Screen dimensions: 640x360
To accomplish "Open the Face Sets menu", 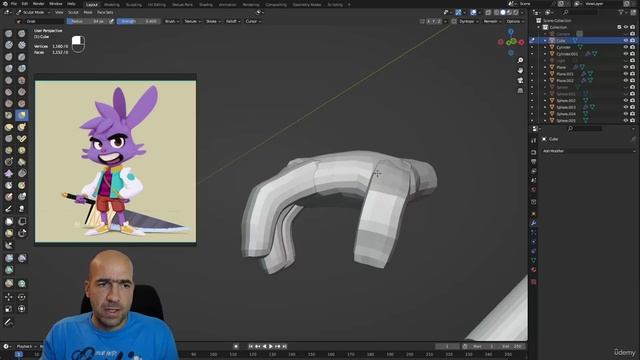I will 105,12.
